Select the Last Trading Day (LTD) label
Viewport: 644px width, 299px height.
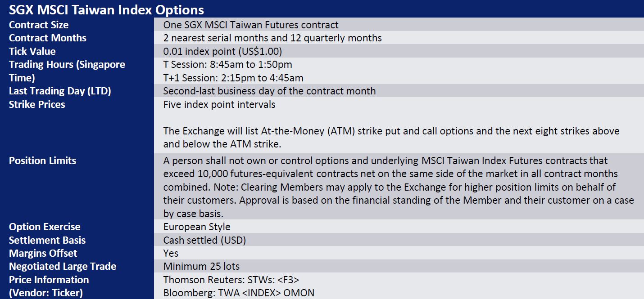(x=60, y=91)
